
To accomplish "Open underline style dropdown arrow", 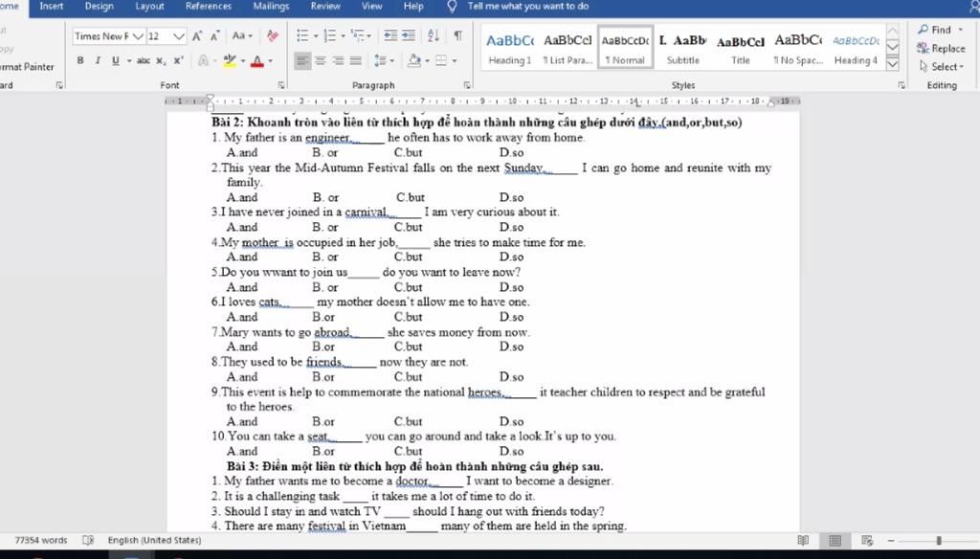I will (x=129, y=60).
